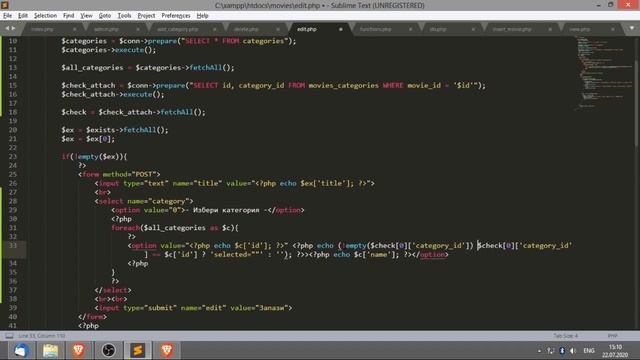
Task: Close the functions.php tab
Action: (410, 29)
